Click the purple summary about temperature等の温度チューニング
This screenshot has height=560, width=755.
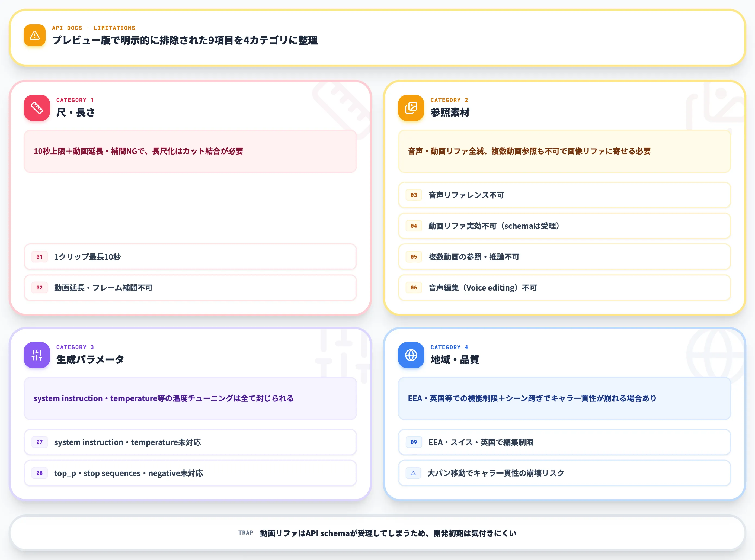(x=190, y=398)
